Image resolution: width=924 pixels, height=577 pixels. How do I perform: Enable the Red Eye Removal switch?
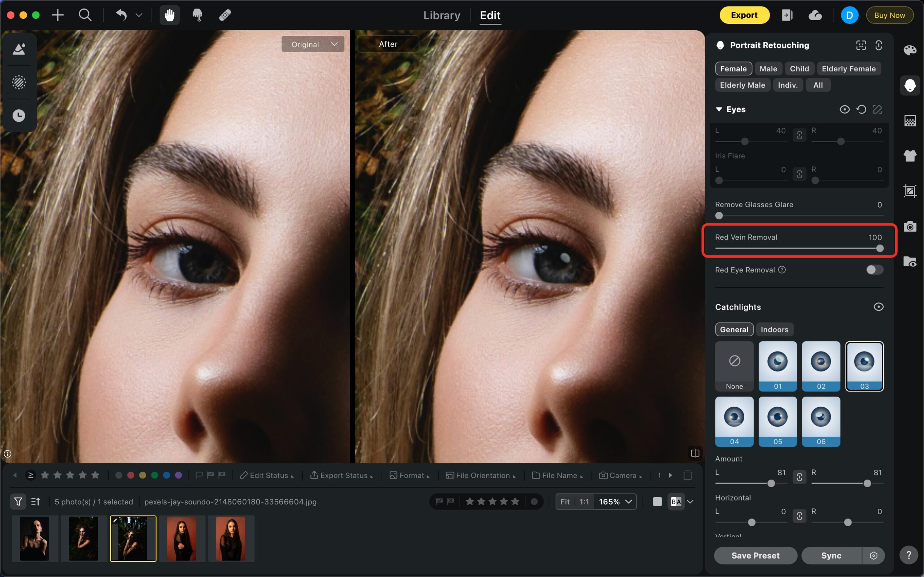tap(875, 270)
